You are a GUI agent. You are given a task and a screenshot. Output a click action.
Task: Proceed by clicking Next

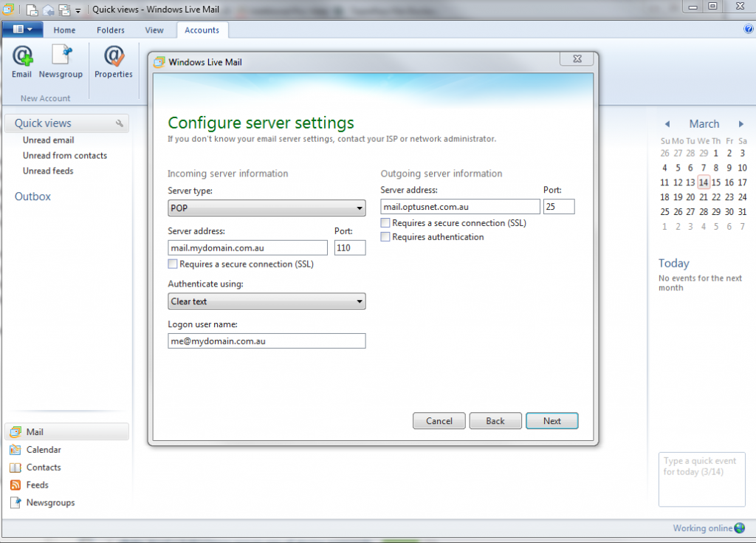coord(551,420)
